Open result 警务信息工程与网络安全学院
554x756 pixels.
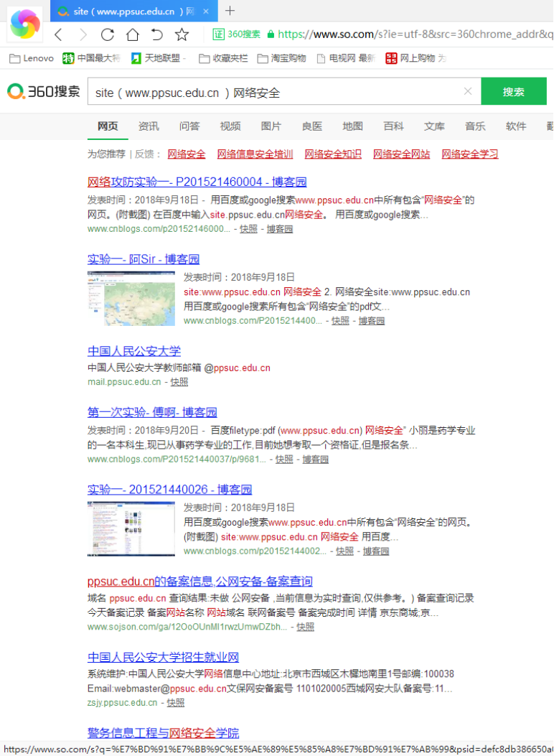164,733
